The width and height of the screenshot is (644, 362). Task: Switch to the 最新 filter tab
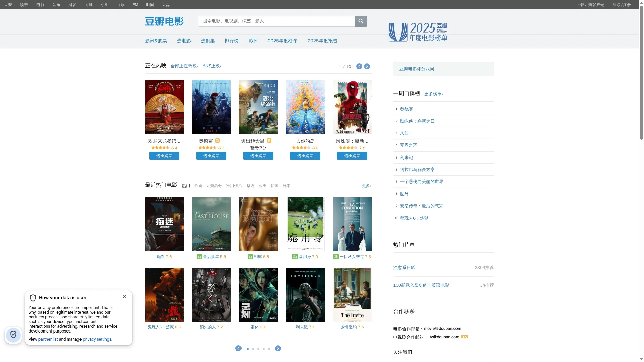pyautogui.click(x=198, y=186)
